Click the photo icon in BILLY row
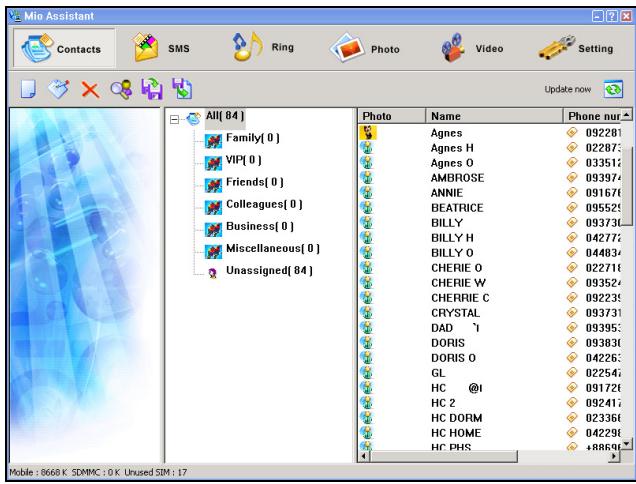 (367, 222)
